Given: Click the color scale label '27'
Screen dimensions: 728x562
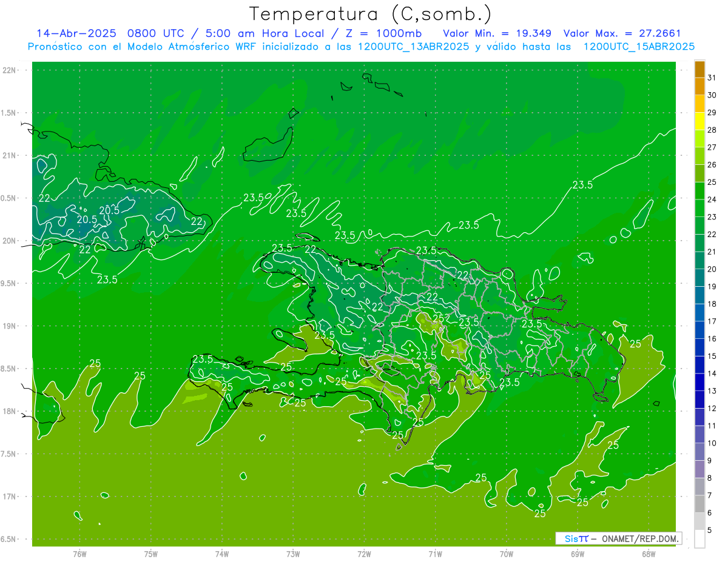Looking at the screenshot, I should click(x=712, y=147).
